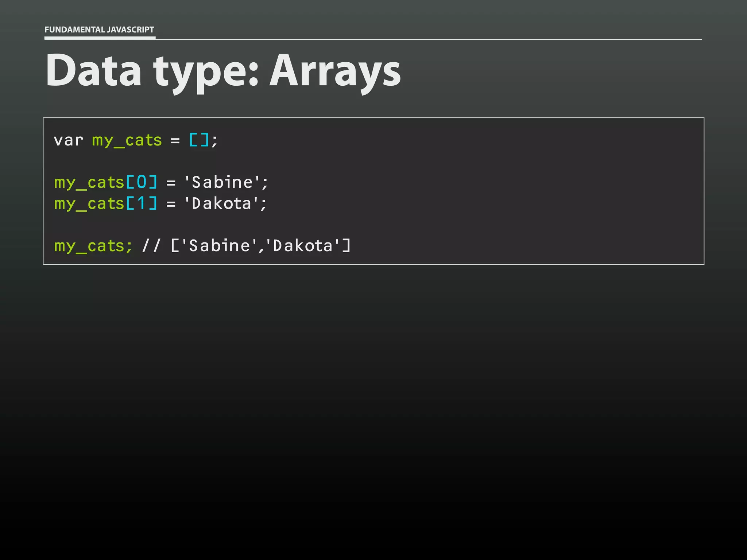
Task: Click the empty area inside the code box
Action: (x=511, y=190)
